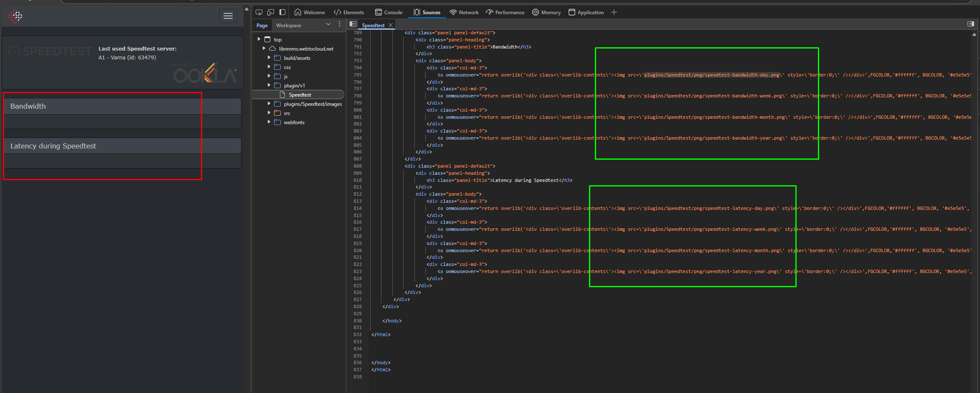Click the code editor scroll up arrow

pos(975,34)
